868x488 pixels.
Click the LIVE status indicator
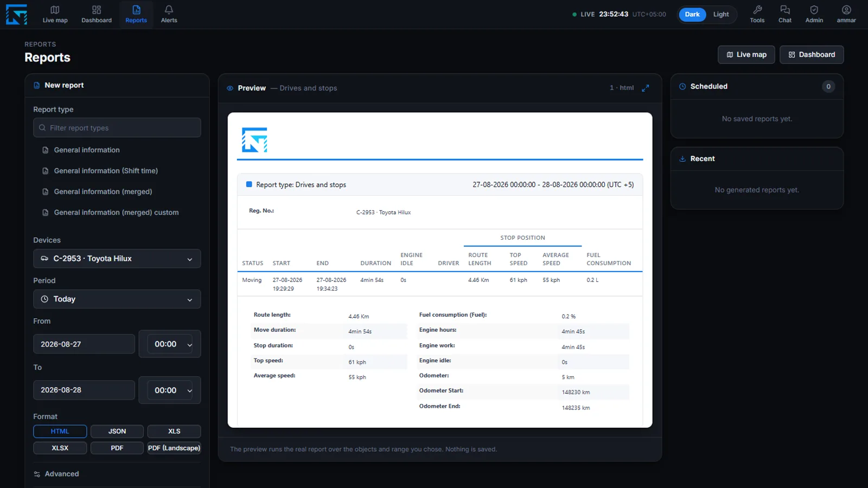coord(584,15)
